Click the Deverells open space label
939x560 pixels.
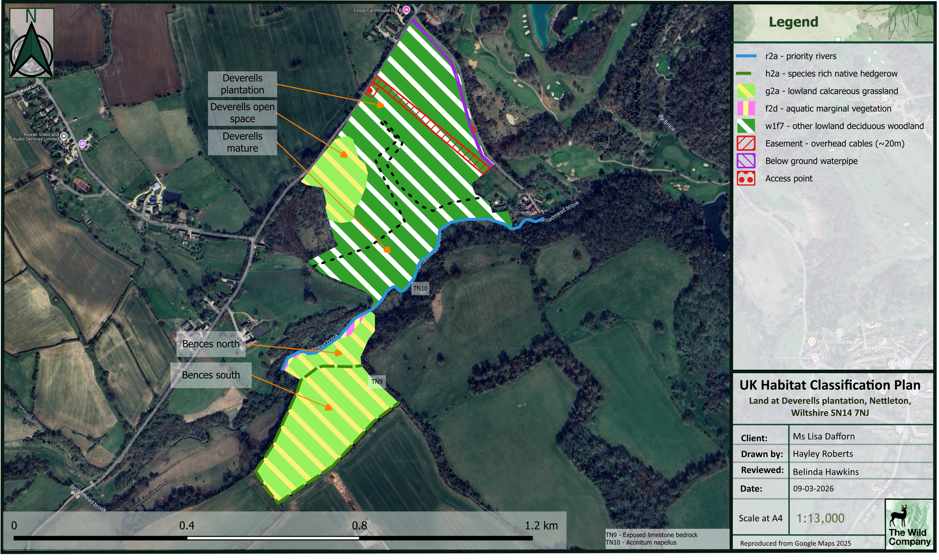coord(242,113)
